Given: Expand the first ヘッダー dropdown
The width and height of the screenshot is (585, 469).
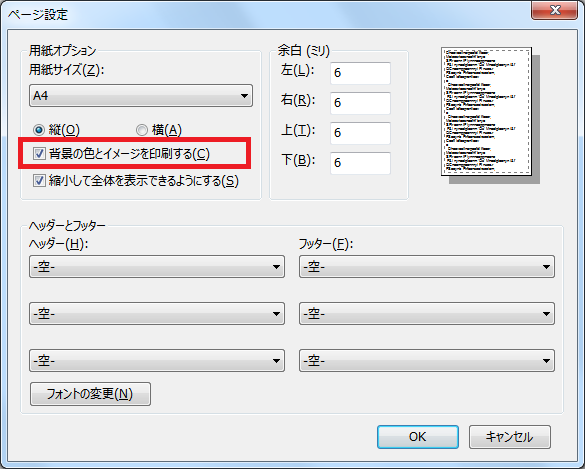Looking at the screenshot, I should (157, 266).
